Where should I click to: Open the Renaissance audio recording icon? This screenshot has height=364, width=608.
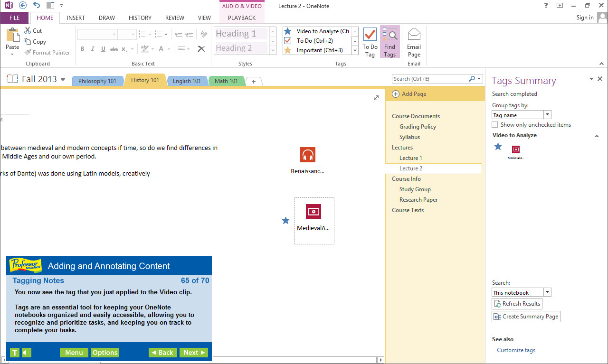coord(307,154)
